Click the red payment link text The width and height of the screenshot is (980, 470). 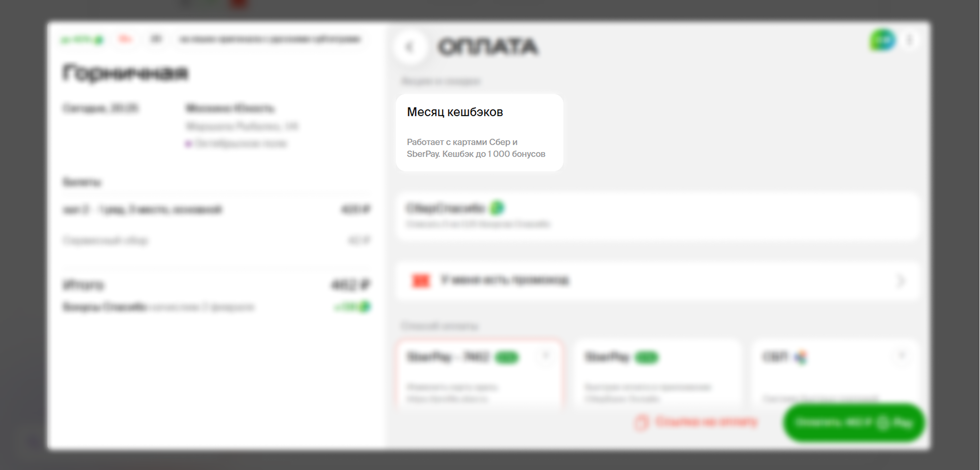point(707,422)
